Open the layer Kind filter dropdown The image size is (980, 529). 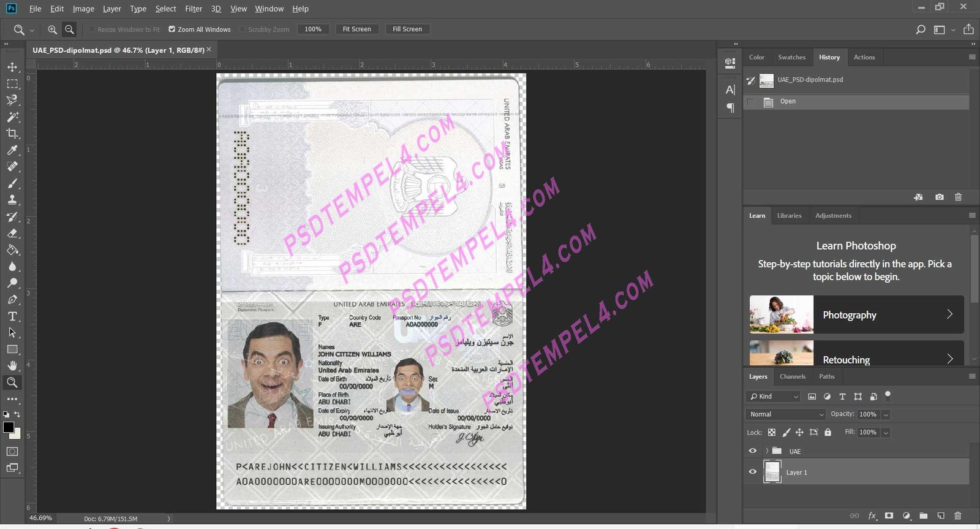[774, 397]
